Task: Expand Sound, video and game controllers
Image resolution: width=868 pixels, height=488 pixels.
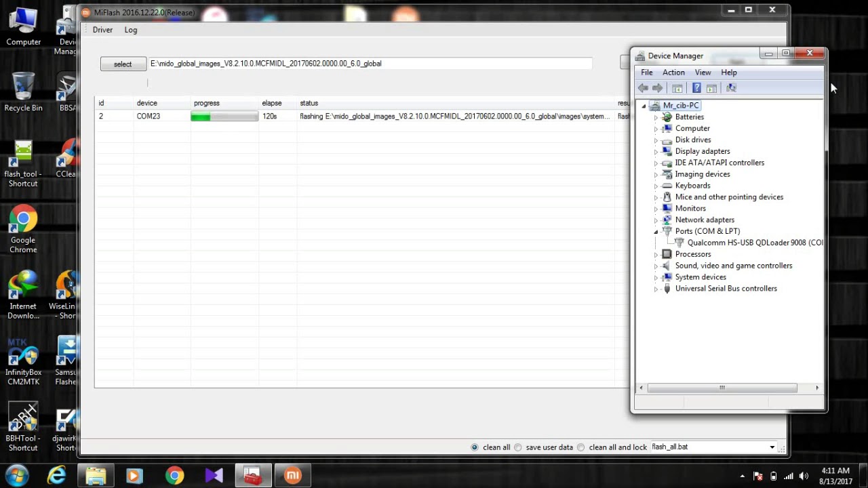Action: [656, 266]
